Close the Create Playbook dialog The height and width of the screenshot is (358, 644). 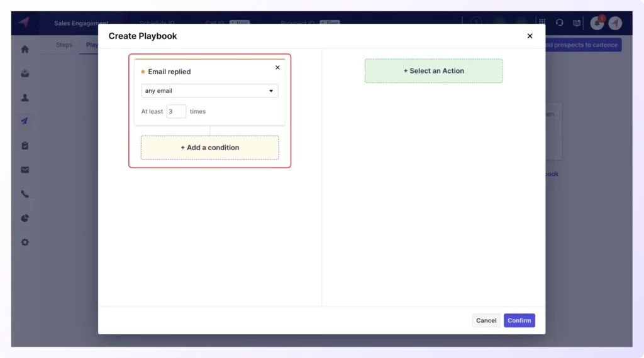click(530, 36)
